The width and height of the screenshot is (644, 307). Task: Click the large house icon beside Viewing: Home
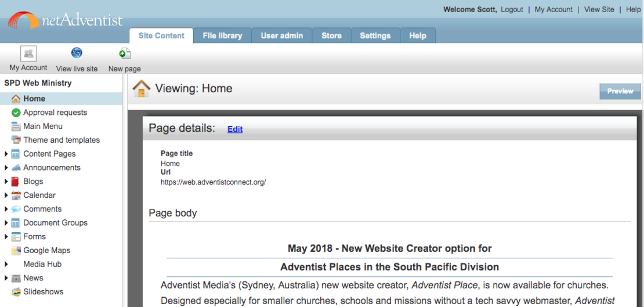click(142, 89)
